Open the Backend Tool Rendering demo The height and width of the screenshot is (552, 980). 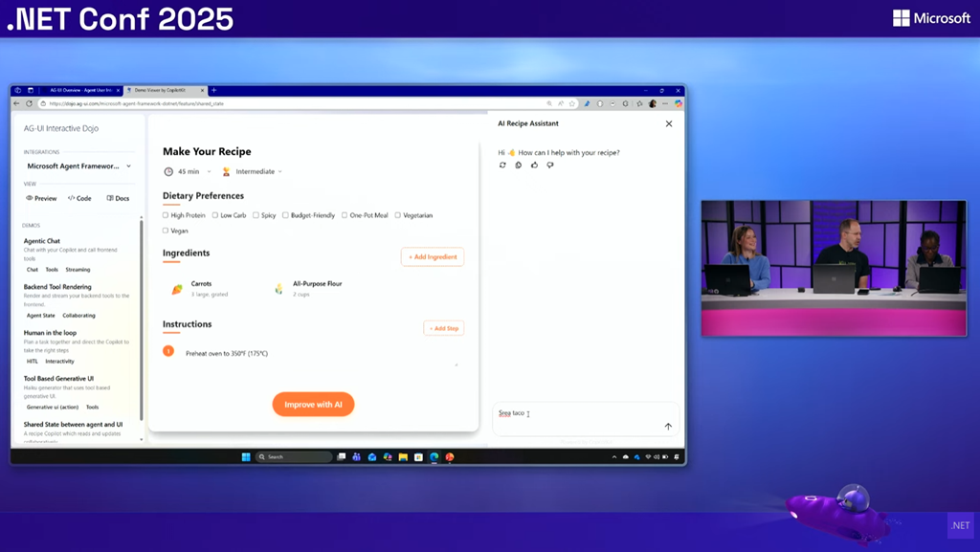point(57,287)
